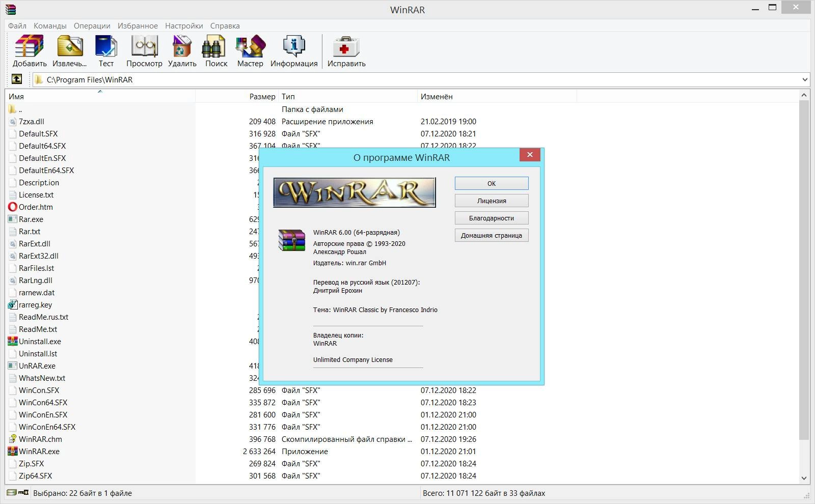The image size is (815, 504).
Task: Select the License.txt file
Action: tap(36, 194)
